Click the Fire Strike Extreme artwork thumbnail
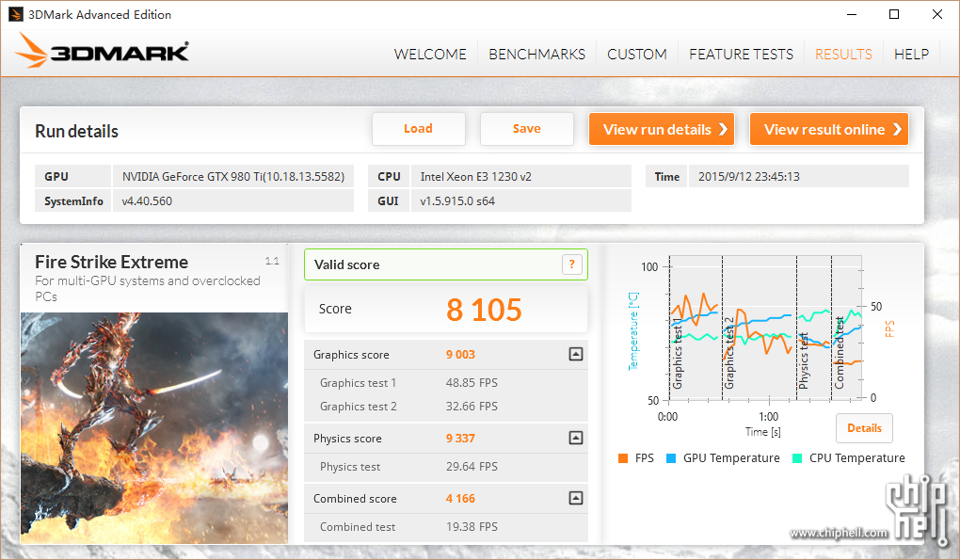The image size is (960, 560). pyautogui.click(x=154, y=428)
